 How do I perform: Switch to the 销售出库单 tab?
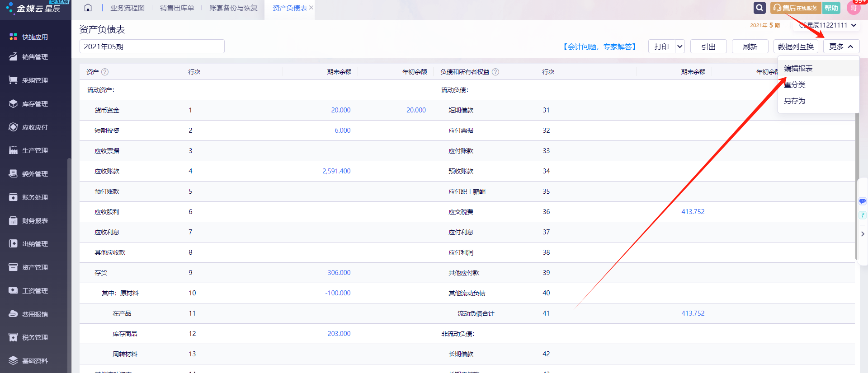[177, 8]
